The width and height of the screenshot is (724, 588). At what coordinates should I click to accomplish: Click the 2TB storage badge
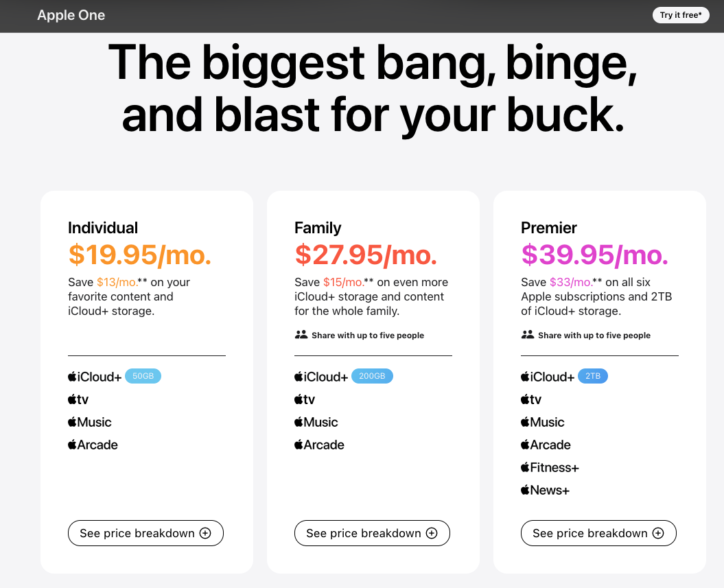pos(593,376)
